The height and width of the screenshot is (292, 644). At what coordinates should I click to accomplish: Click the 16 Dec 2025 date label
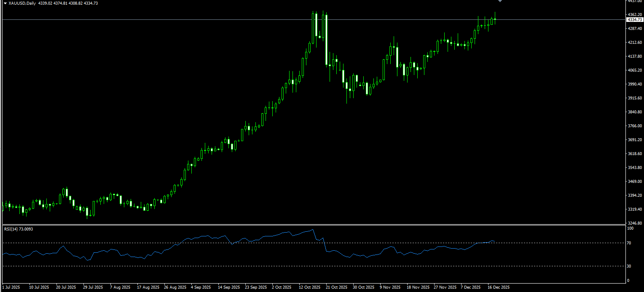tap(499, 287)
